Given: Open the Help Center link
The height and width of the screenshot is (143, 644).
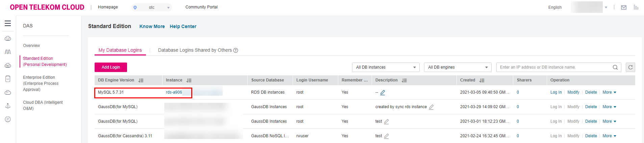Looking at the screenshot, I should click(x=183, y=26).
